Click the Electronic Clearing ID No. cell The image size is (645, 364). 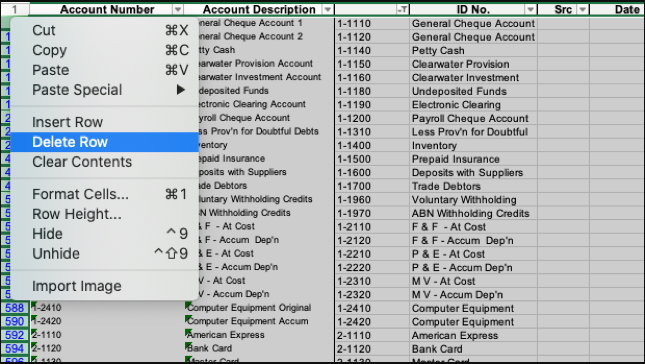pos(473,105)
